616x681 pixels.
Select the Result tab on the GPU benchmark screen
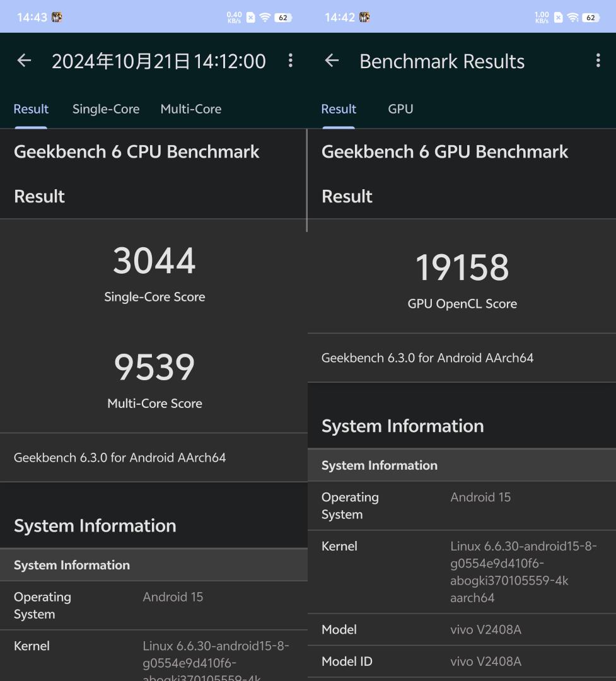pyautogui.click(x=339, y=109)
